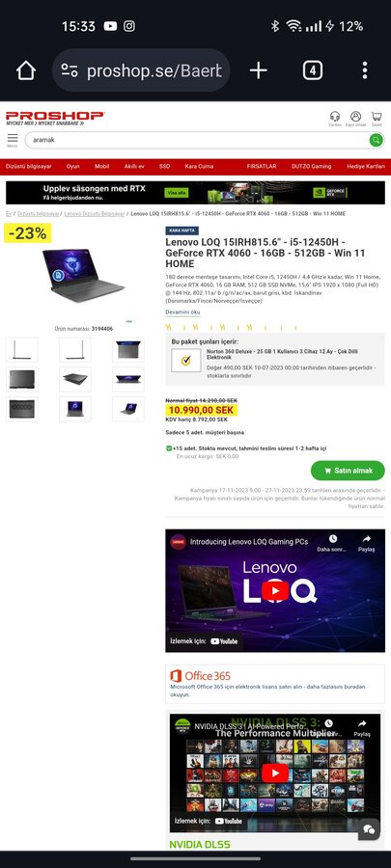Expand description with Devamını oku link
The image size is (391, 868).
click(182, 312)
